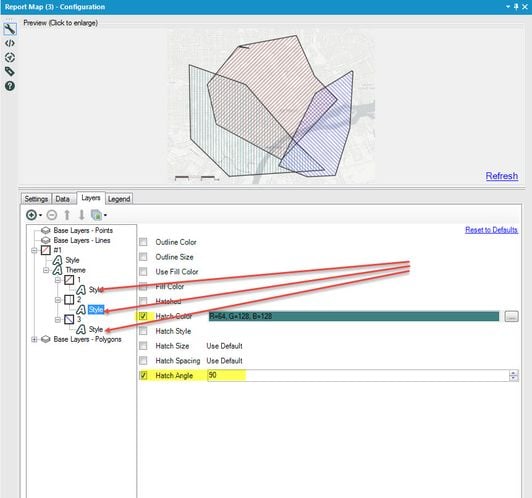Screen dimensions: 532x498
Task: Enable the Outline Color checkbox
Action: tap(143, 242)
